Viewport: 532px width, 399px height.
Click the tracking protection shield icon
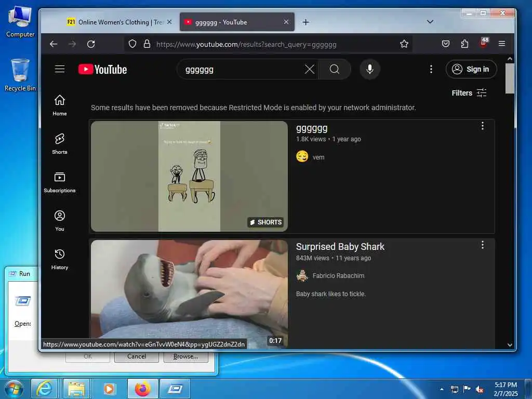click(x=132, y=44)
